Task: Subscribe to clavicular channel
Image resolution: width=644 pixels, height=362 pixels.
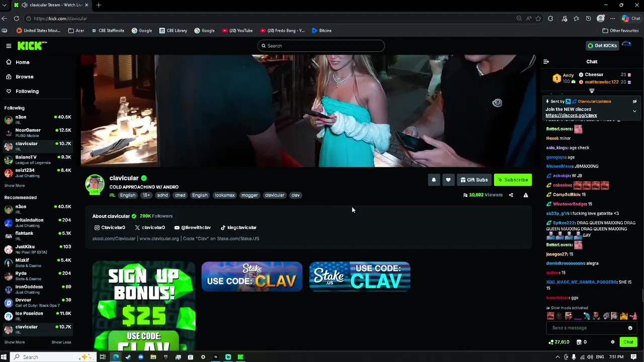Action: click(x=513, y=180)
